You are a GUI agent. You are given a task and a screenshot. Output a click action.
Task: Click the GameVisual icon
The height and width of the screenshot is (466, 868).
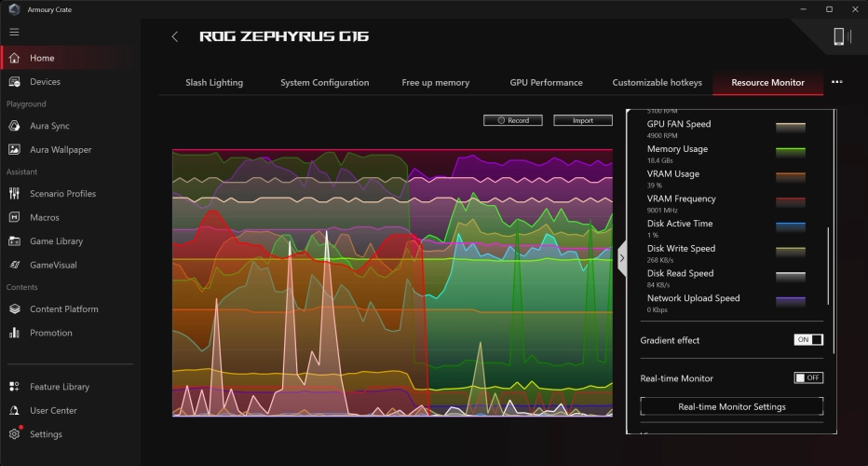pos(14,265)
